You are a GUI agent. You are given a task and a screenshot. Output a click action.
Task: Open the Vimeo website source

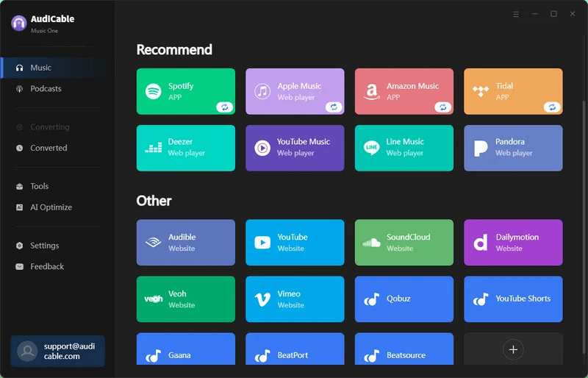295,299
